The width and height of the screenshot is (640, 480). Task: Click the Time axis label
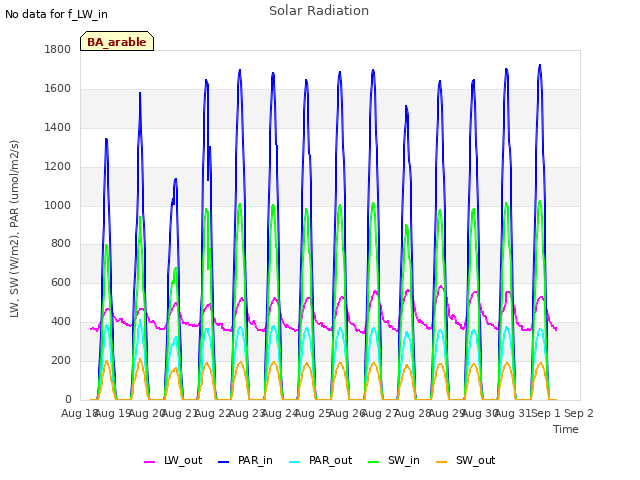click(566, 429)
